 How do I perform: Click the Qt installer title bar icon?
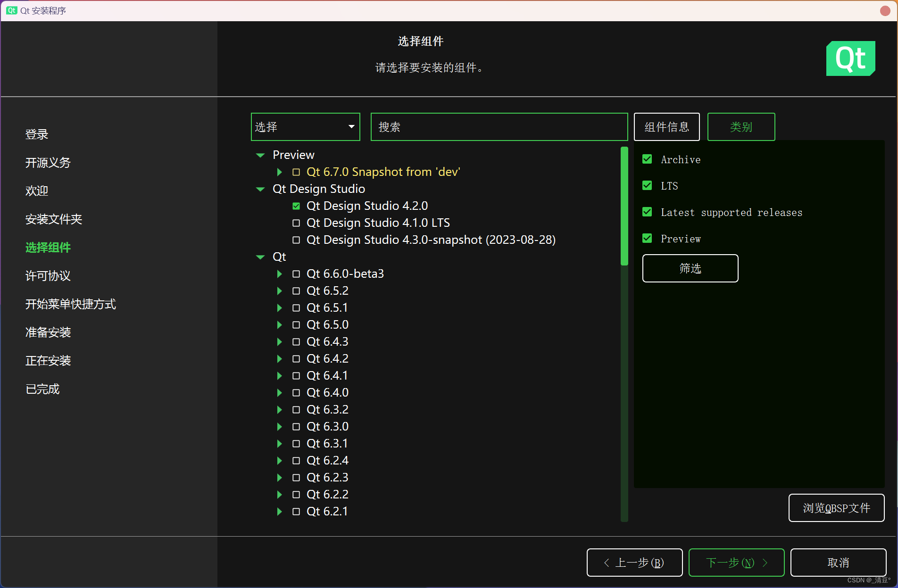click(12, 10)
